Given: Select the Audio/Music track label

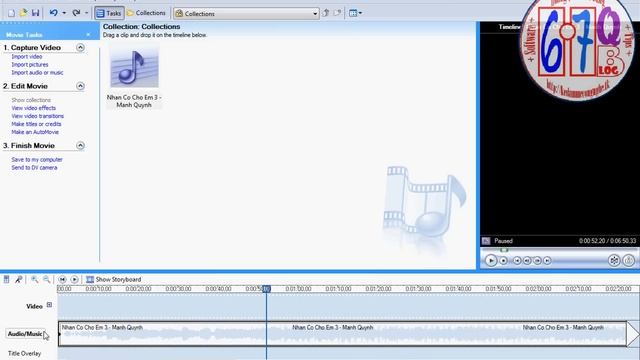Looking at the screenshot, I should tap(25, 334).
